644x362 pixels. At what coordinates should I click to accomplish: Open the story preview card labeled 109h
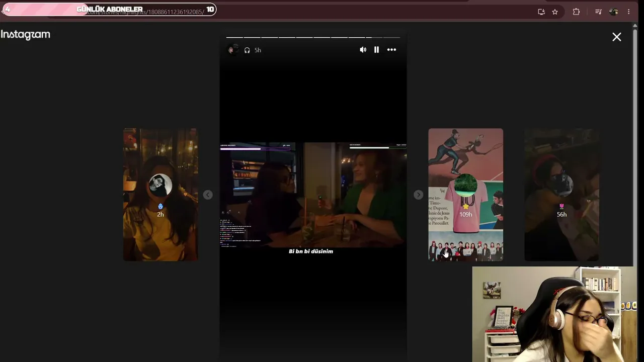[x=465, y=195]
